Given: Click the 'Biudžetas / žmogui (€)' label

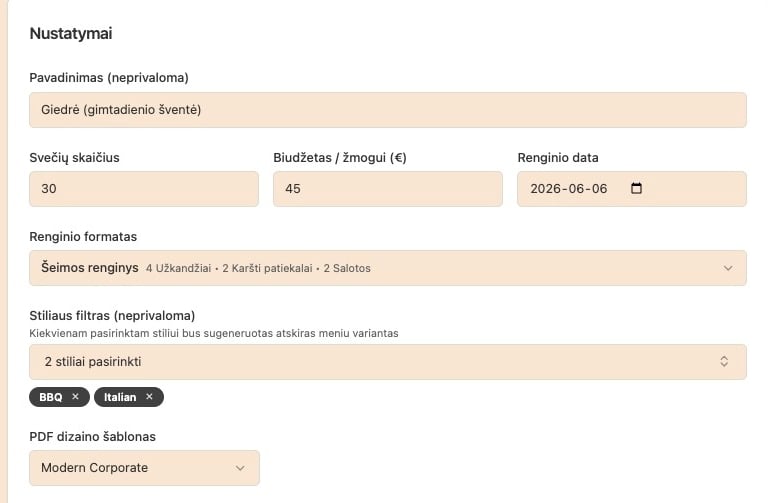Looking at the screenshot, I should coord(340,157).
